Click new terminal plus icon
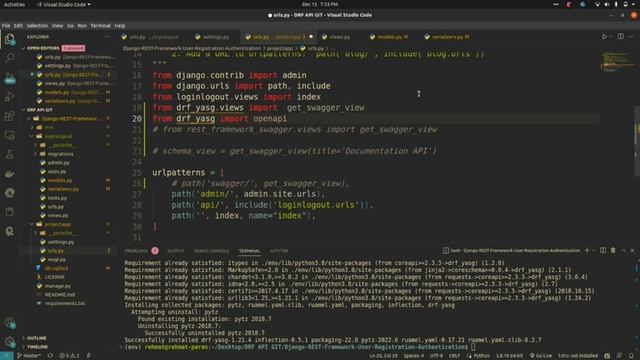Viewport: 640px width, 360px height. click(587, 251)
